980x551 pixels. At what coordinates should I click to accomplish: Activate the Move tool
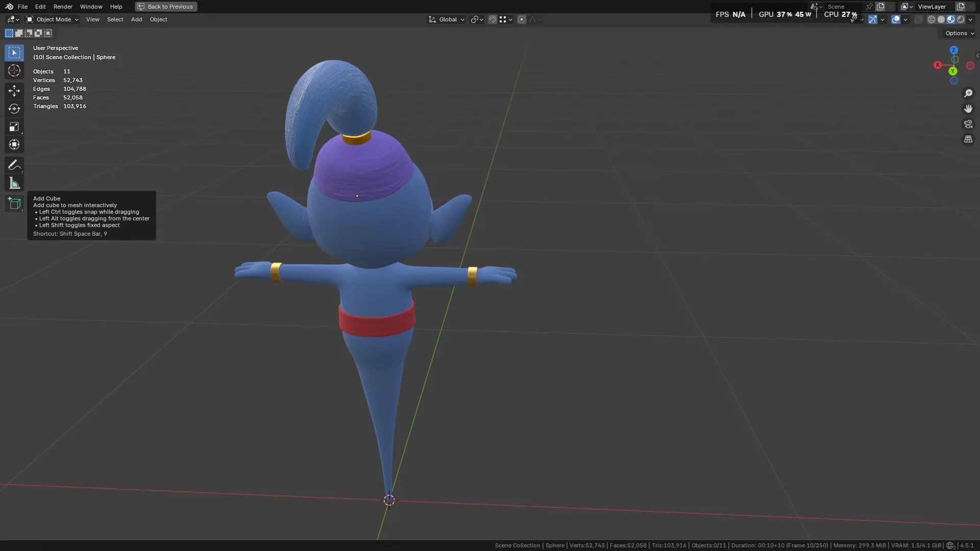pos(14,91)
